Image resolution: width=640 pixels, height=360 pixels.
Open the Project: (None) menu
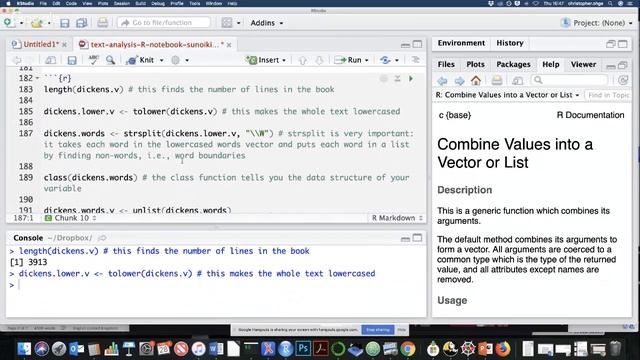pos(597,23)
